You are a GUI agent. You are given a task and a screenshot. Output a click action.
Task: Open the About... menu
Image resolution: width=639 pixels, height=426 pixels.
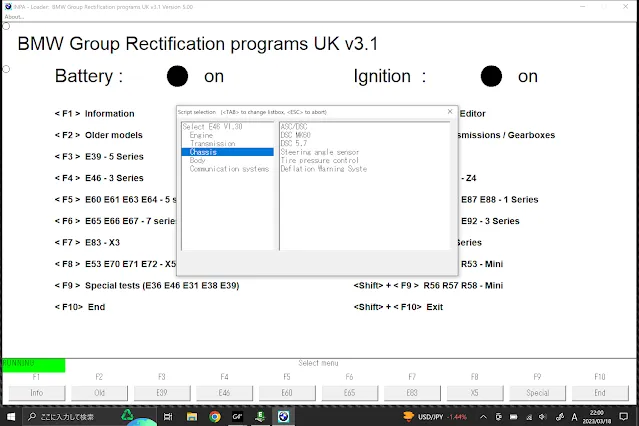[14, 17]
